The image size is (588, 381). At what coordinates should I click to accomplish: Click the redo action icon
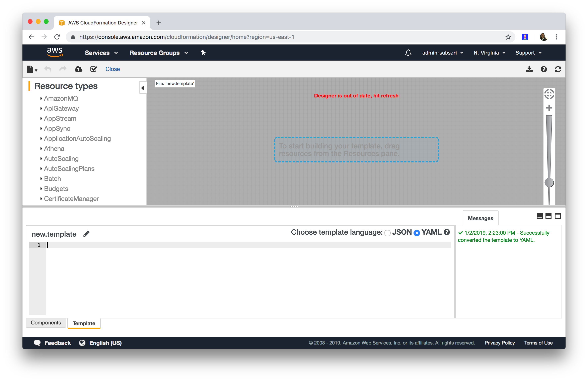(63, 69)
